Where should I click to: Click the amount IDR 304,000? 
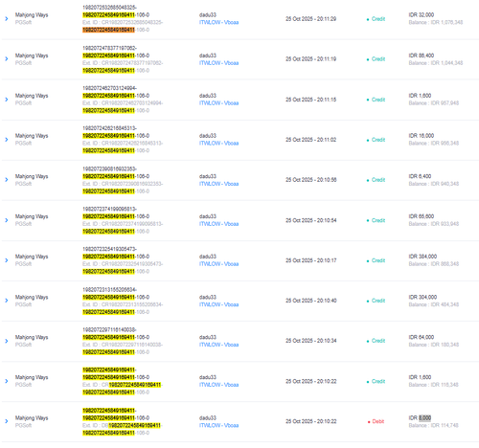tap(422, 297)
